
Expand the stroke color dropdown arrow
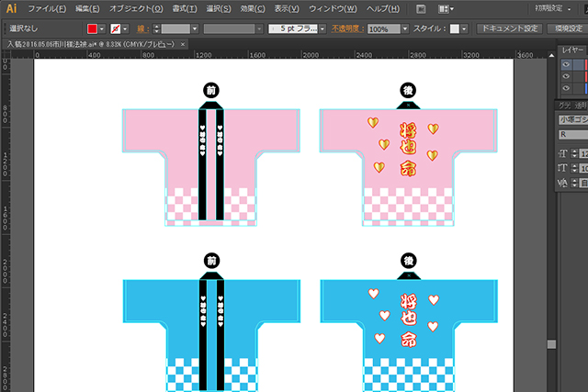click(x=125, y=28)
